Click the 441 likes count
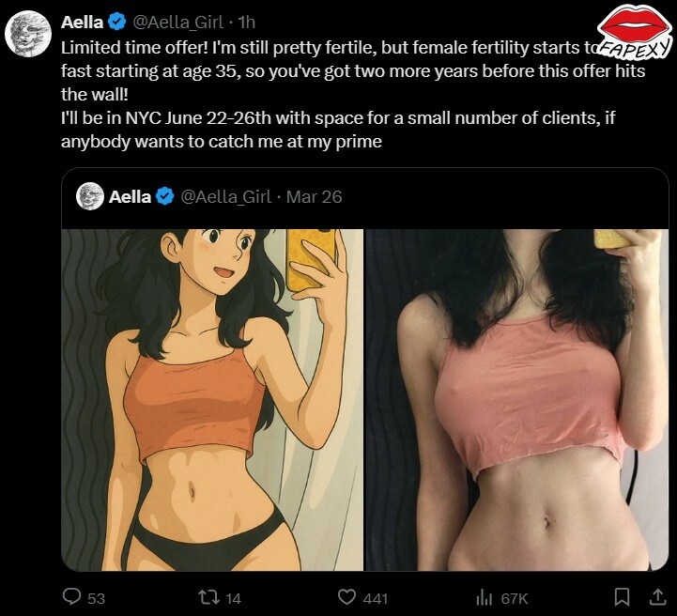The height and width of the screenshot is (616, 677). coord(376,598)
